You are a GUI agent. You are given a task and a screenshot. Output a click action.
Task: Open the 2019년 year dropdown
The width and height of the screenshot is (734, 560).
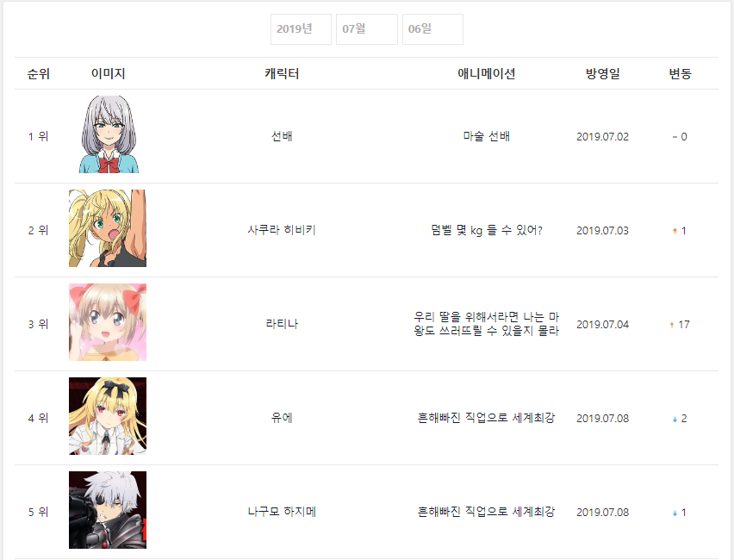coord(301,29)
